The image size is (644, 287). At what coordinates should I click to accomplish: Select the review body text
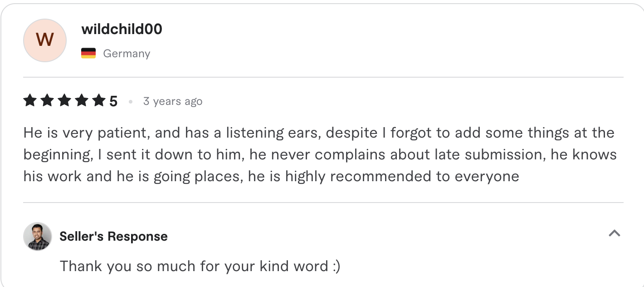tap(317, 154)
